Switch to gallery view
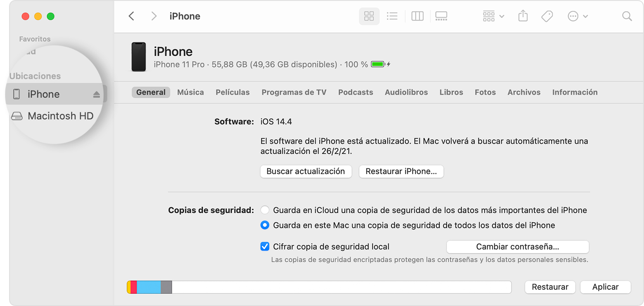This screenshot has width=644, height=306. coord(441,16)
